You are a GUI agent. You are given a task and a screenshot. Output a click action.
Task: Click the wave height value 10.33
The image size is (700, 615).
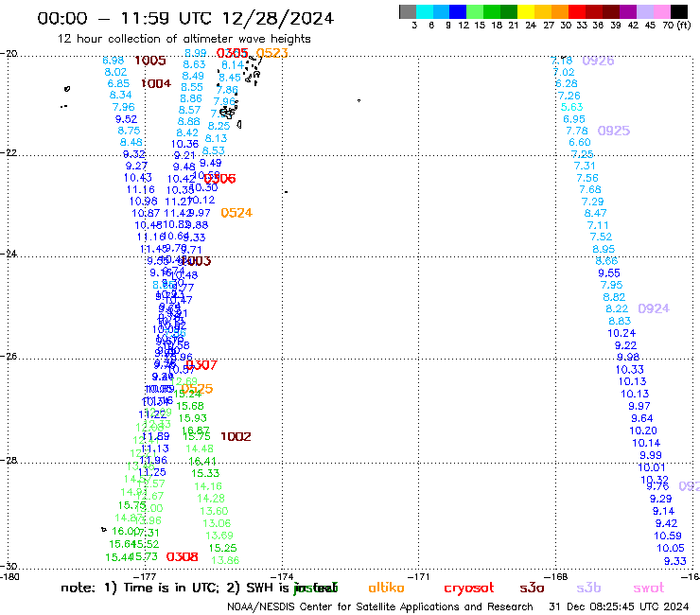(629, 370)
